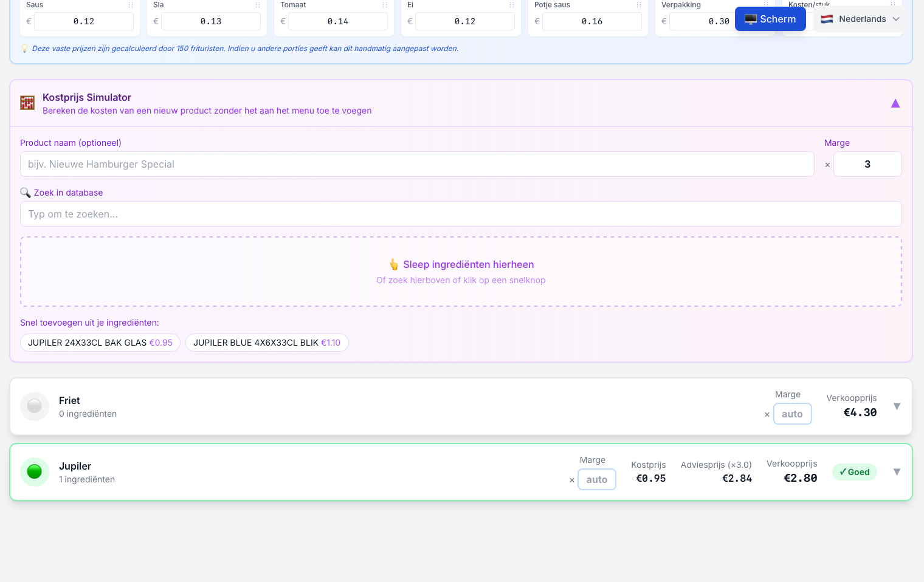This screenshot has width=924, height=582.
Task: Click the product name input field
Action: (417, 164)
